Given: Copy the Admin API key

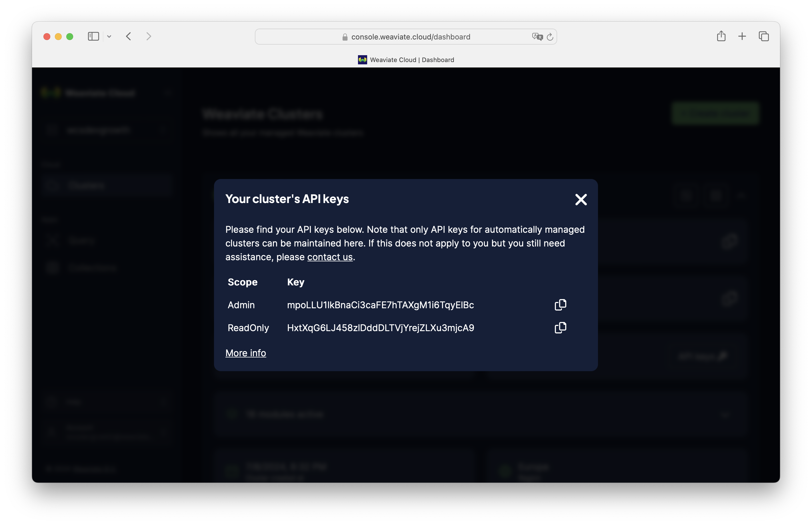Looking at the screenshot, I should click(560, 305).
